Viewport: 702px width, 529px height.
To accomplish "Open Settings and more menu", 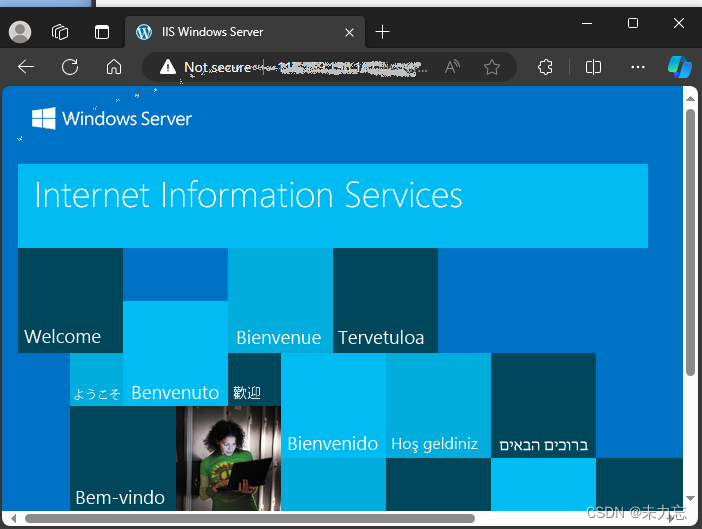I will tap(638, 67).
